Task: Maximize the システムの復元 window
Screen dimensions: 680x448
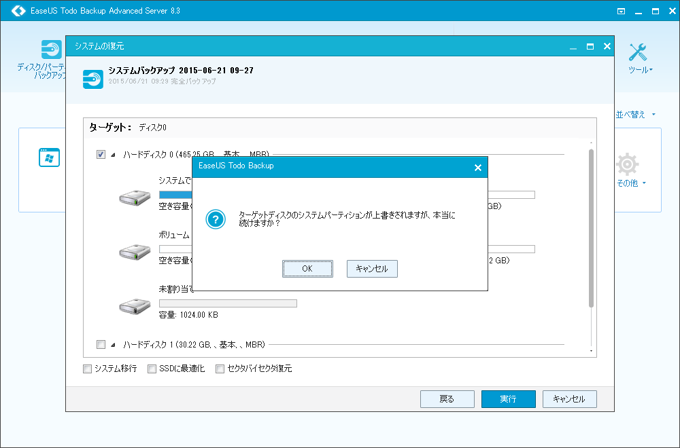Action: click(590, 46)
